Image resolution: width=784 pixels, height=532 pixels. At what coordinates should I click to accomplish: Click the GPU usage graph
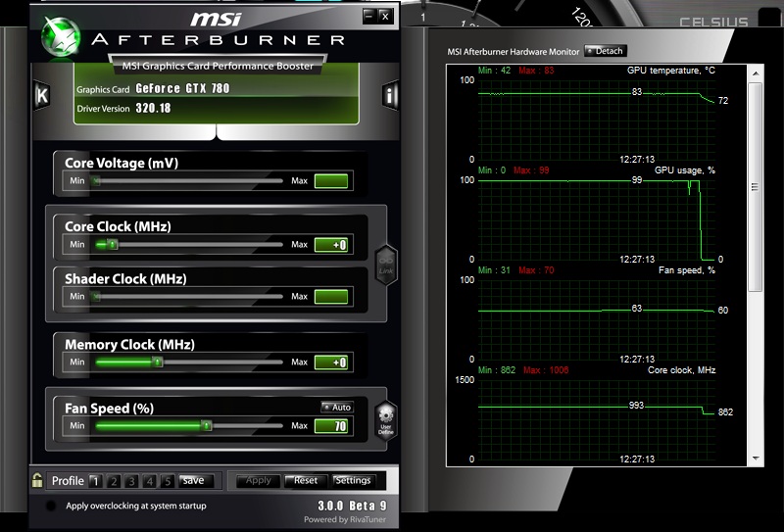click(x=597, y=219)
